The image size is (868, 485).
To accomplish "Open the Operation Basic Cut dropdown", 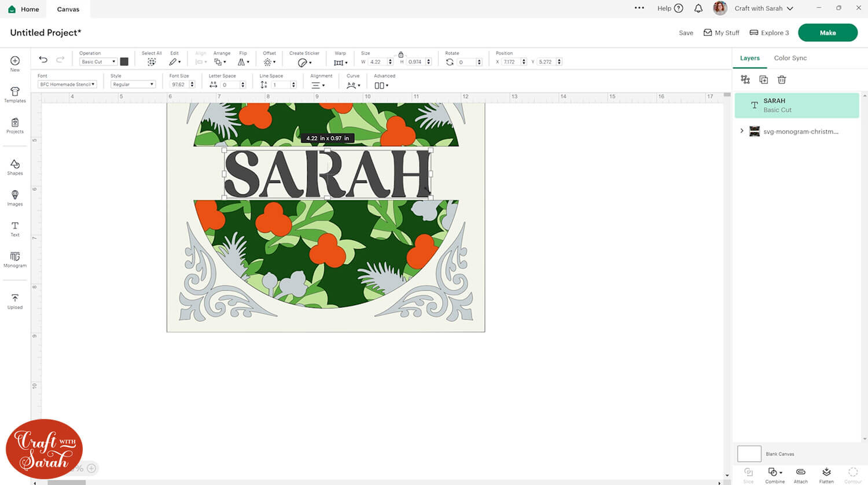I will pyautogui.click(x=98, y=62).
